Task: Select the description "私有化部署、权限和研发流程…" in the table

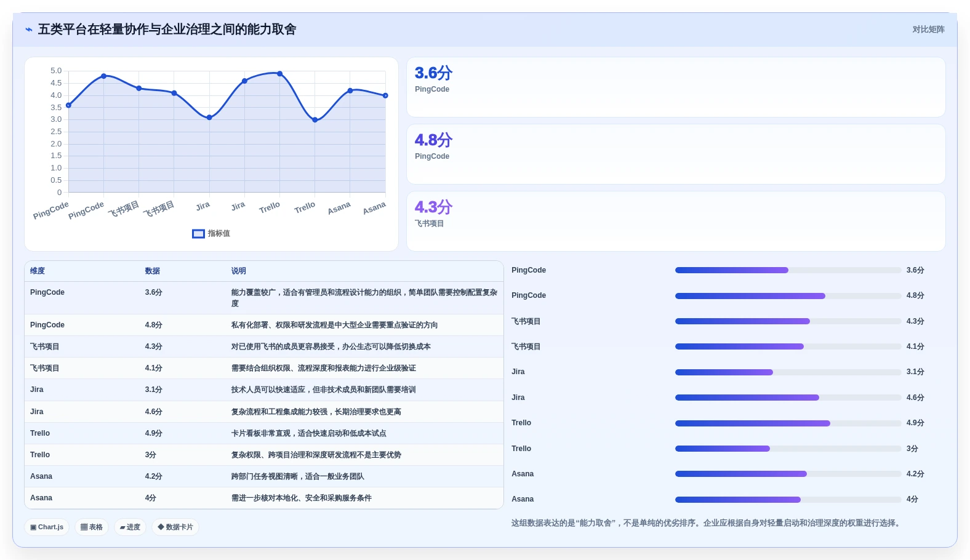Action: click(x=335, y=325)
